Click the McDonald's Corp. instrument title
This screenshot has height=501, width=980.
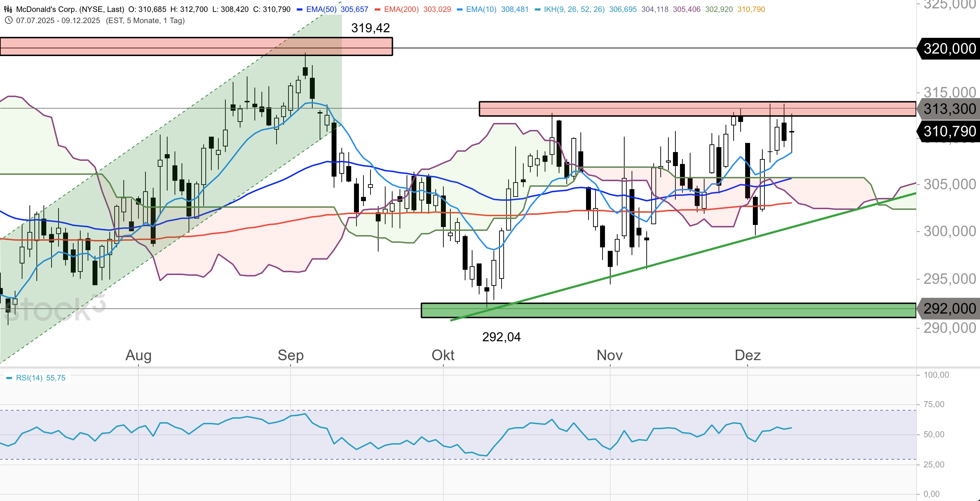70,9
